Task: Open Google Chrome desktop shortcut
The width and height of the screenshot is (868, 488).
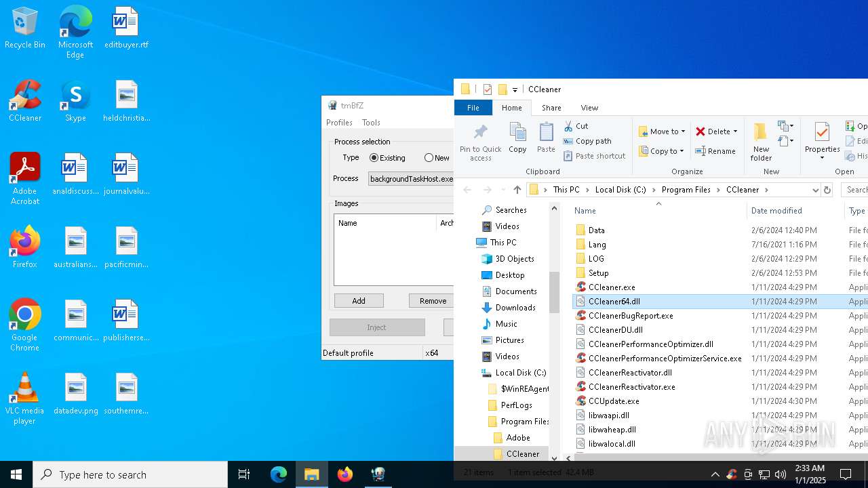Action: tap(25, 325)
